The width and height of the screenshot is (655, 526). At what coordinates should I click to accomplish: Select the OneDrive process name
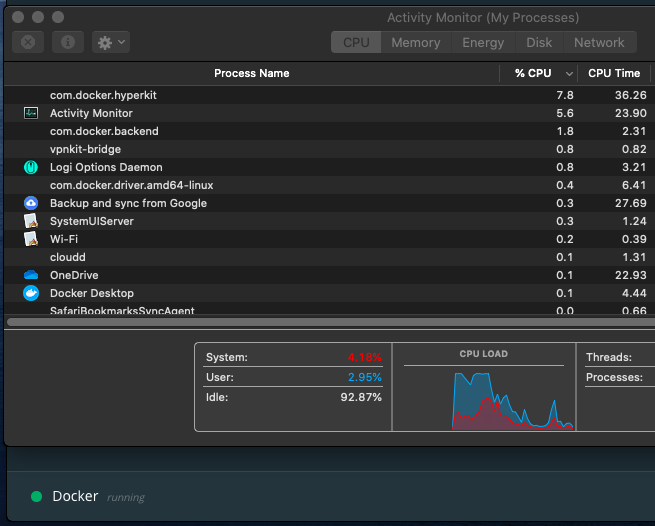coord(74,275)
